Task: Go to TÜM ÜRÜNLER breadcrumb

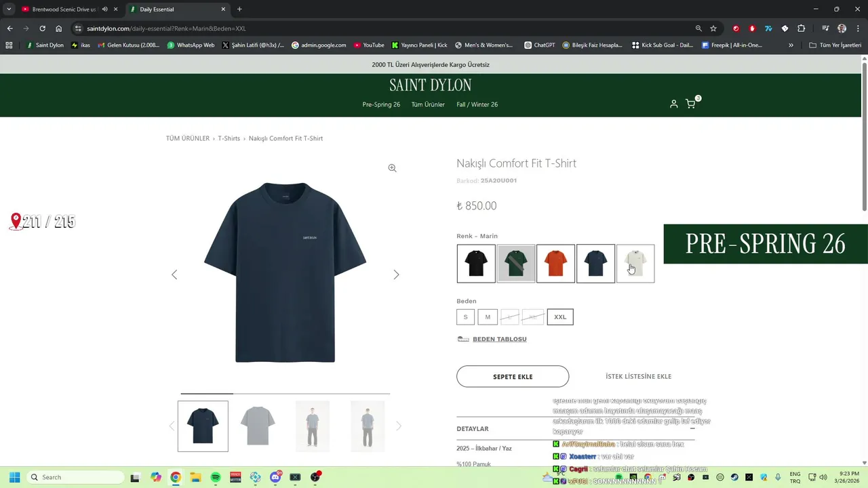Action: pyautogui.click(x=188, y=138)
